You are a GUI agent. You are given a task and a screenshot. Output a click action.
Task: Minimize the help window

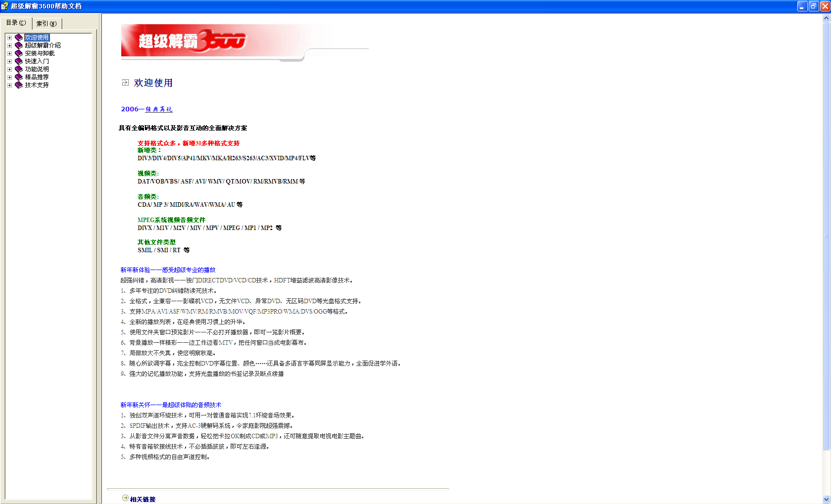click(802, 6)
